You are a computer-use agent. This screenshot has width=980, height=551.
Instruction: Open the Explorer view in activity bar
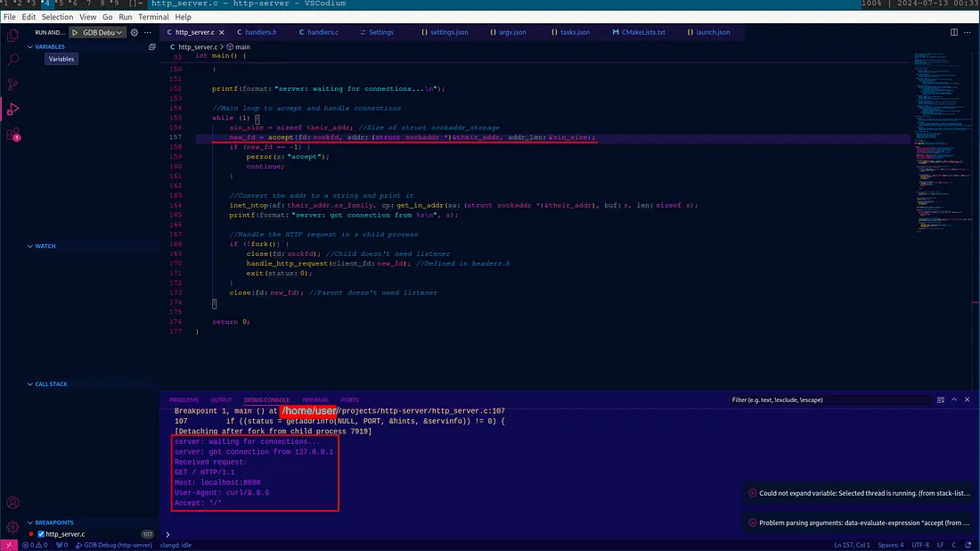tap(12, 36)
